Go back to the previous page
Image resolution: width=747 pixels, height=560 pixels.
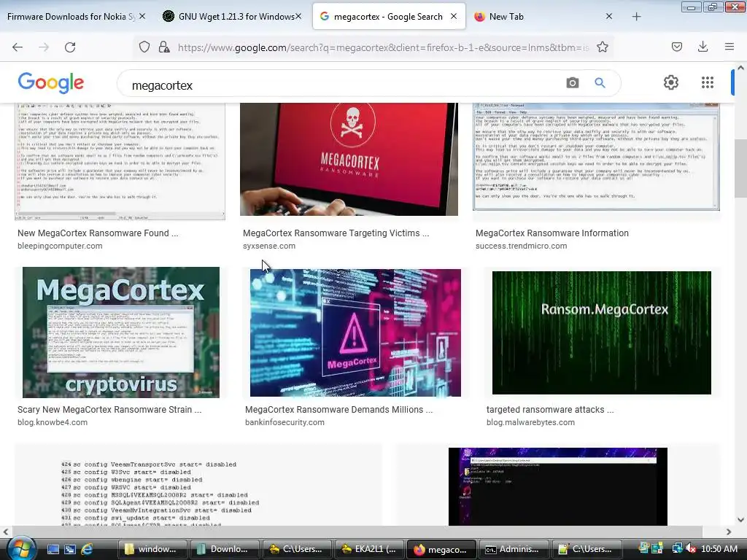[x=18, y=47]
